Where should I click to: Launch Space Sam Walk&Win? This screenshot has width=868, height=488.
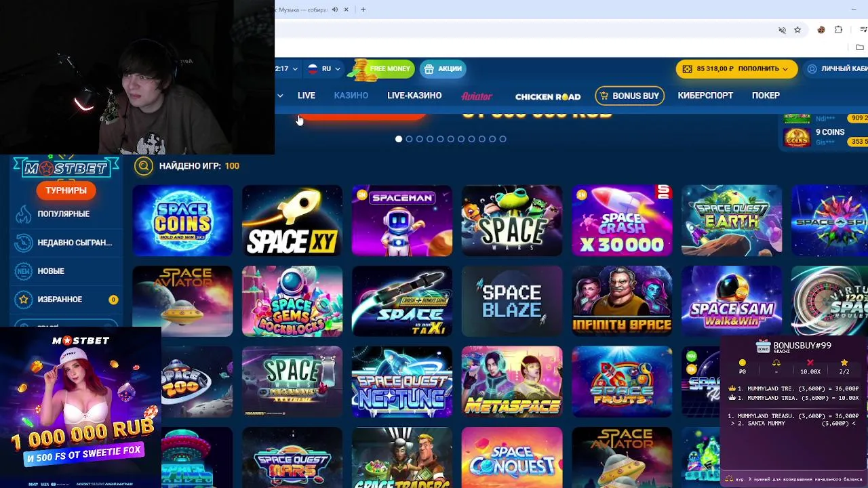click(732, 302)
